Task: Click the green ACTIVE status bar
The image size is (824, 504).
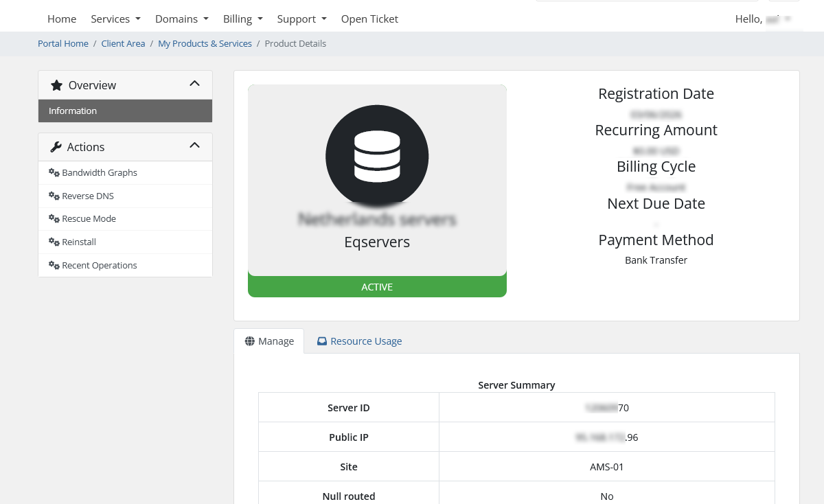Action: click(x=377, y=287)
